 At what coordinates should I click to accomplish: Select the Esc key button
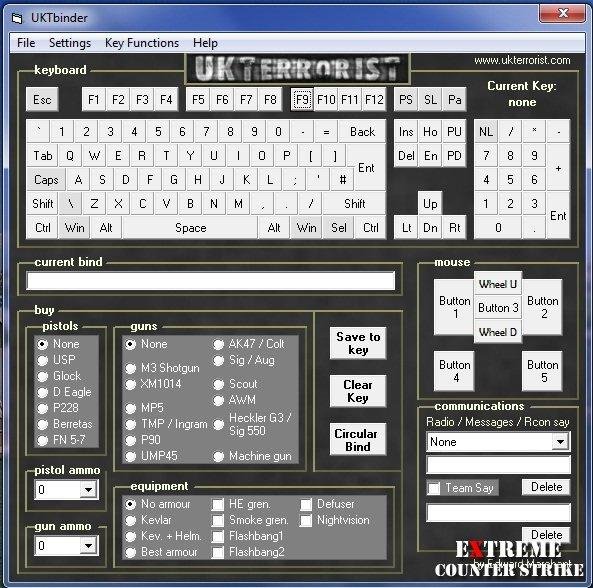coord(42,99)
